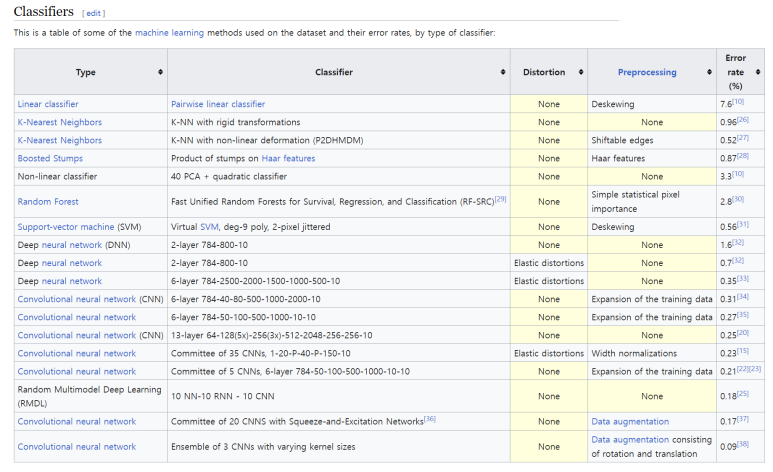Open citation 10 next to 3.3 error rate

(x=738, y=174)
